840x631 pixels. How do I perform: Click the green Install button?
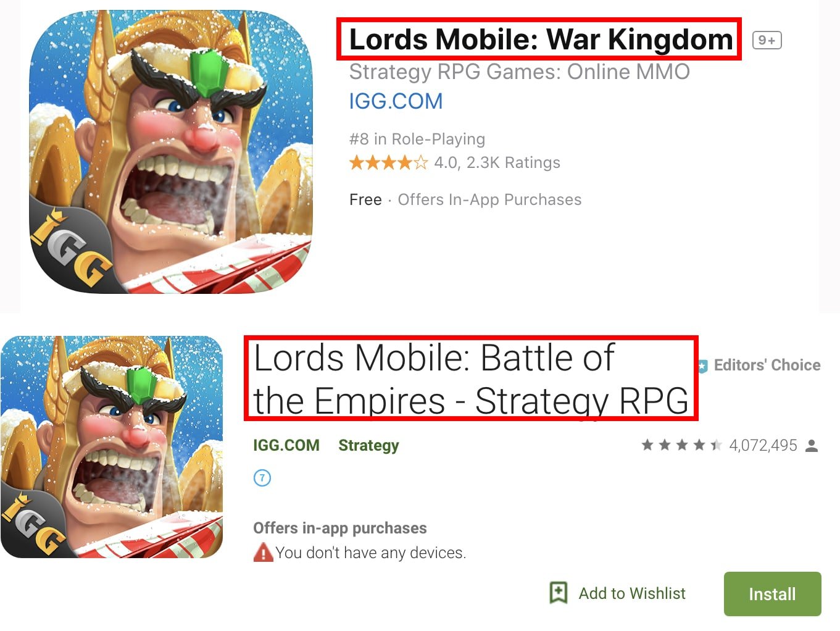point(773,594)
